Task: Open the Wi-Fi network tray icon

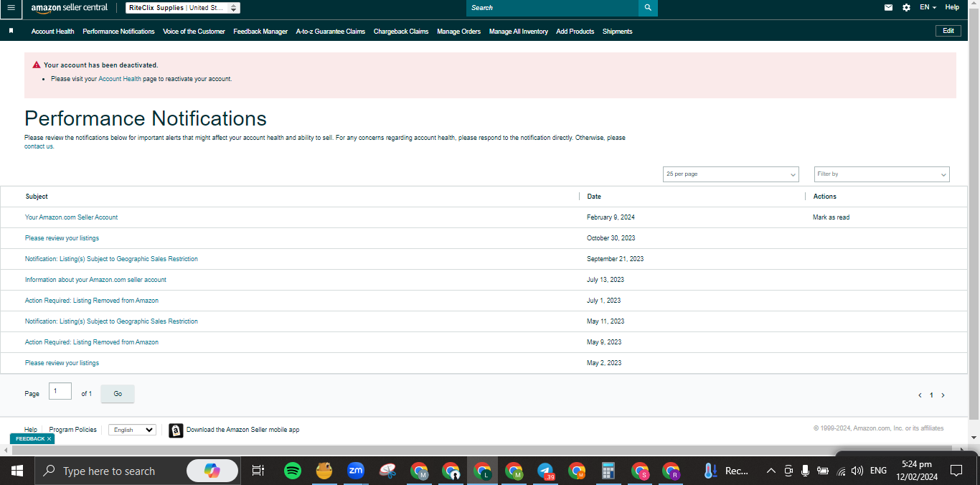Action: click(841, 471)
